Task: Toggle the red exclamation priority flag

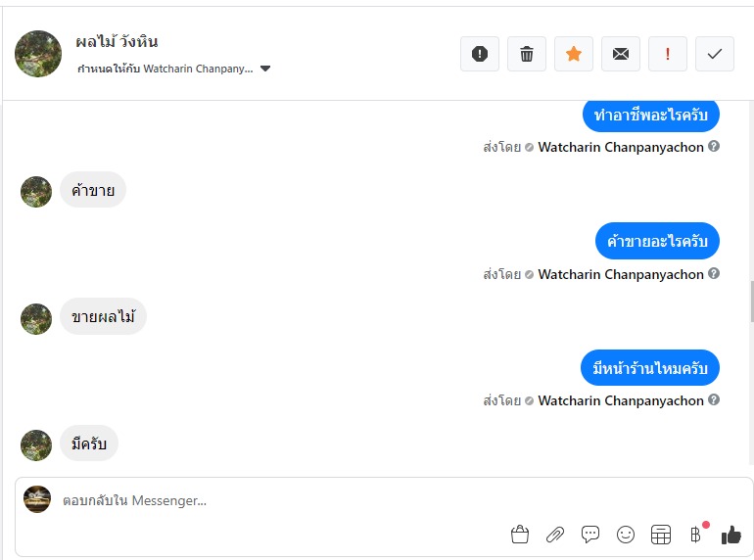Action: [668, 54]
